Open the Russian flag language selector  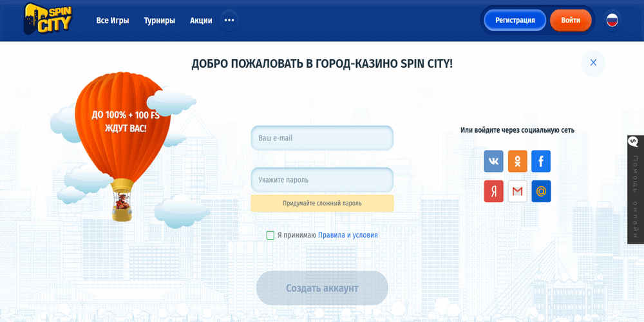(x=612, y=20)
